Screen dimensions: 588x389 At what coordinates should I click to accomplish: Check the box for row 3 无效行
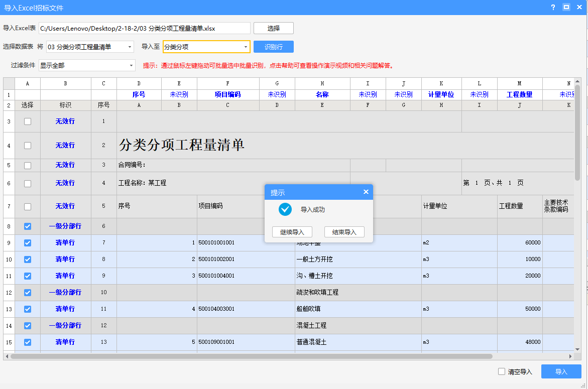pyautogui.click(x=28, y=121)
